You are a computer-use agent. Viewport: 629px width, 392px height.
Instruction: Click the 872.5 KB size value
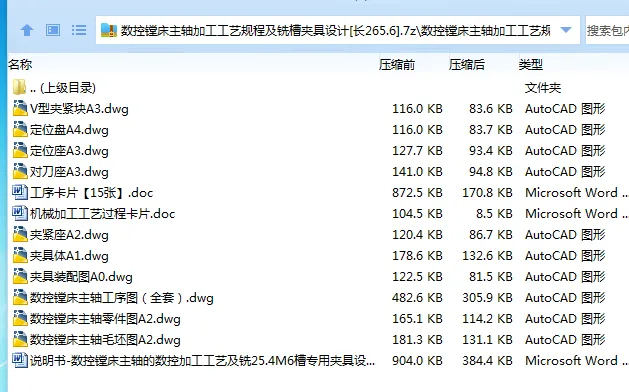417,193
